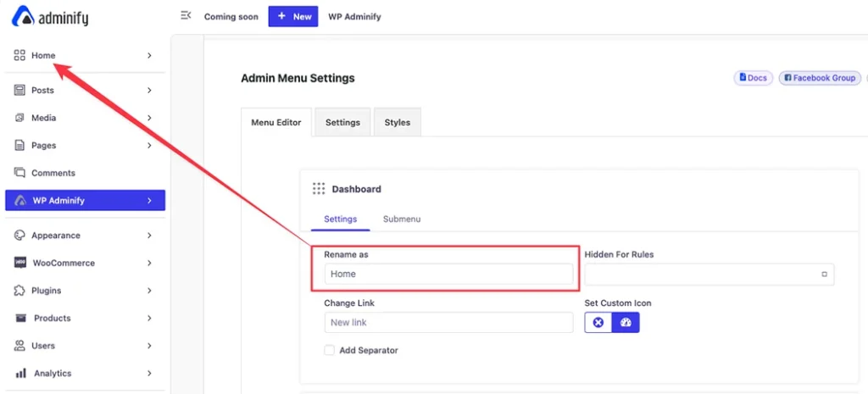The width and height of the screenshot is (868, 394).
Task: Click the New button in the top bar
Action: click(x=293, y=17)
